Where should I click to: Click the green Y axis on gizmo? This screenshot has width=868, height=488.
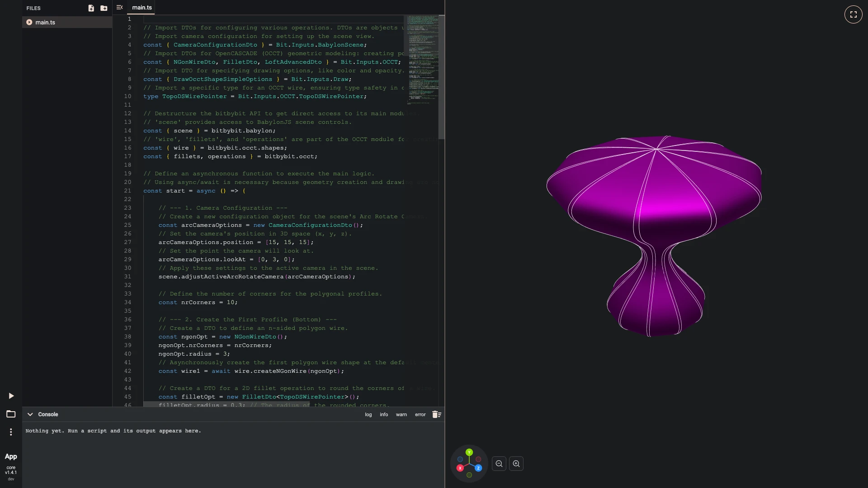click(x=469, y=452)
